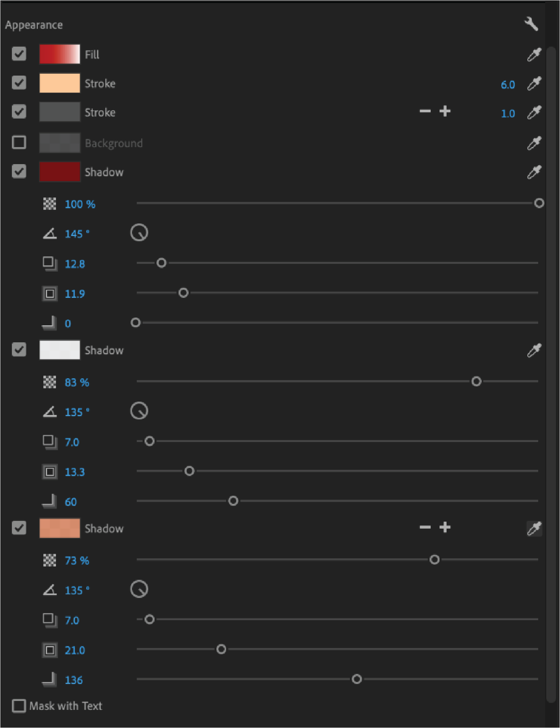This screenshot has width=560, height=728.
Task: Open the Appearance wrench settings
Action: (531, 24)
